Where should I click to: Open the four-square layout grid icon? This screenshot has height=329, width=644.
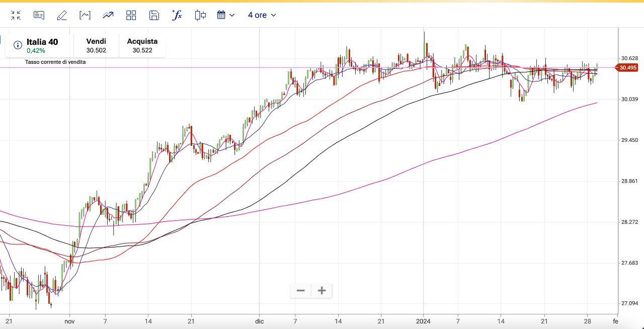[131, 15]
